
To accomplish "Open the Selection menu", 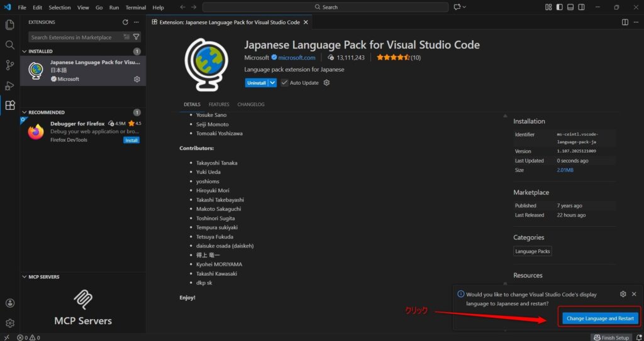I will click(60, 8).
